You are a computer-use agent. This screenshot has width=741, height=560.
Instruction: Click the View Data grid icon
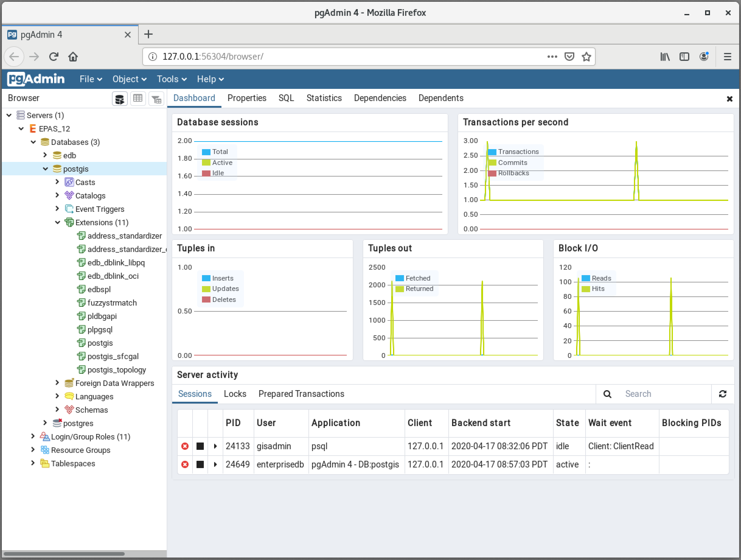point(138,99)
